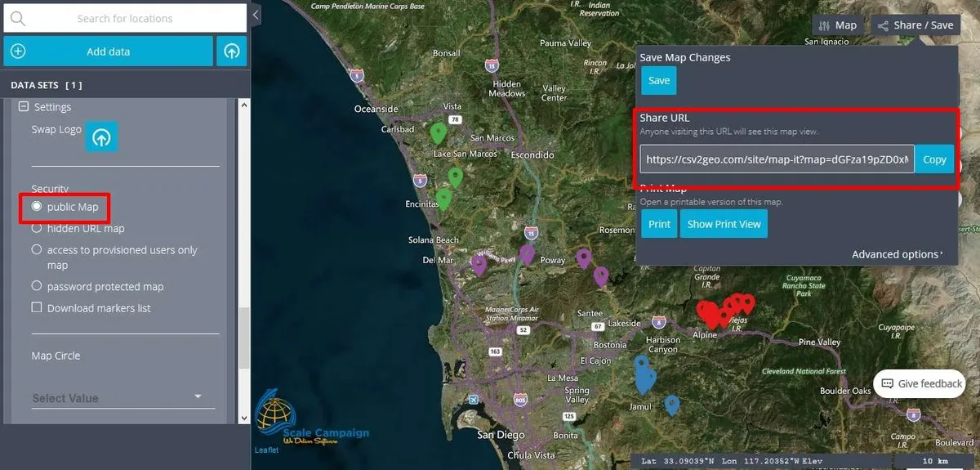
Task: Collapse the left sidebar panel arrow
Action: coord(256,15)
